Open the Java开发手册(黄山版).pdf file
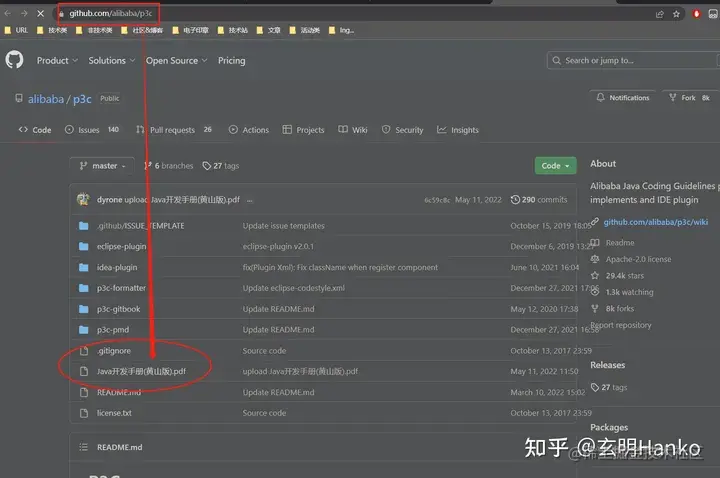 141,371
